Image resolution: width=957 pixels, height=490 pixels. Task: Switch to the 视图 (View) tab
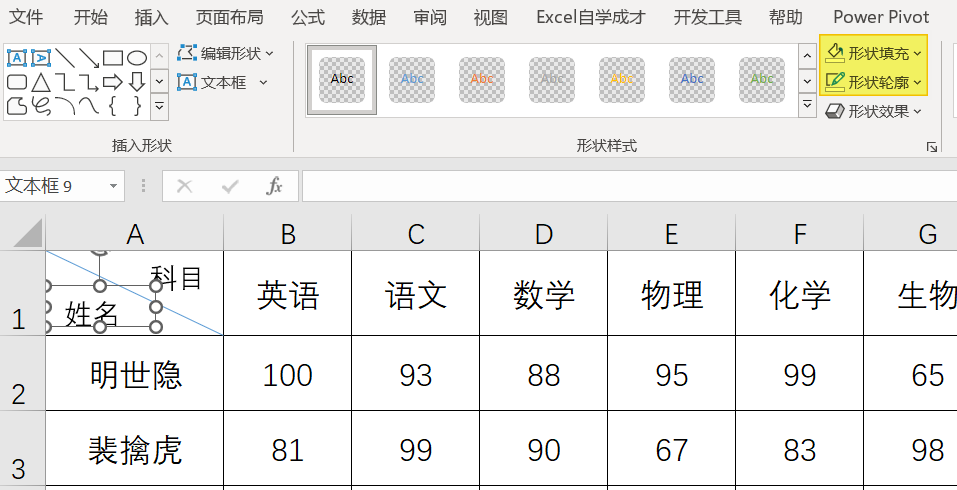(x=491, y=17)
